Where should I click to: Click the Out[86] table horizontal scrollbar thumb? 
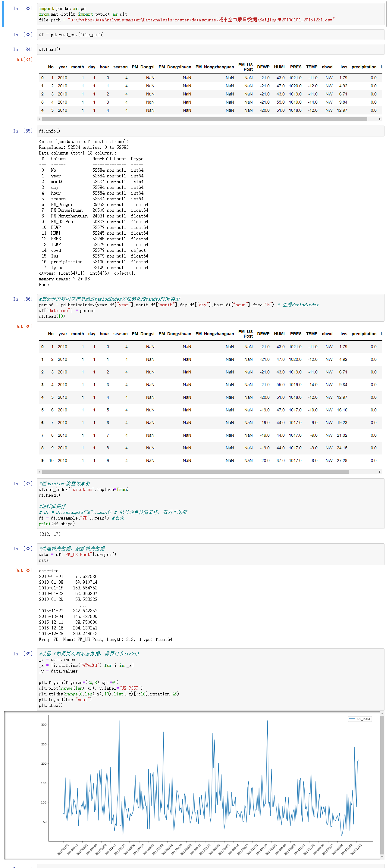coord(196,472)
